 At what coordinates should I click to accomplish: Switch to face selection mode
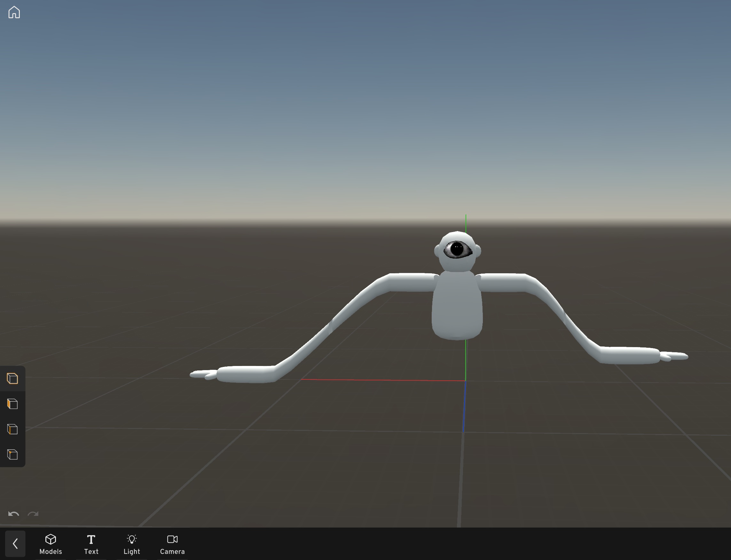(x=12, y=404)
